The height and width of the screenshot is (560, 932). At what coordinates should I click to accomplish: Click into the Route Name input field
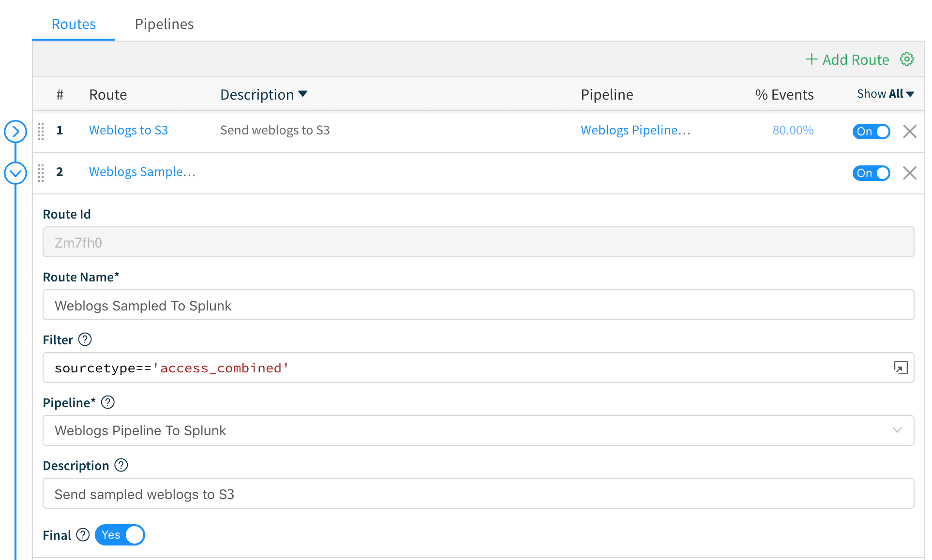[478, 305]
